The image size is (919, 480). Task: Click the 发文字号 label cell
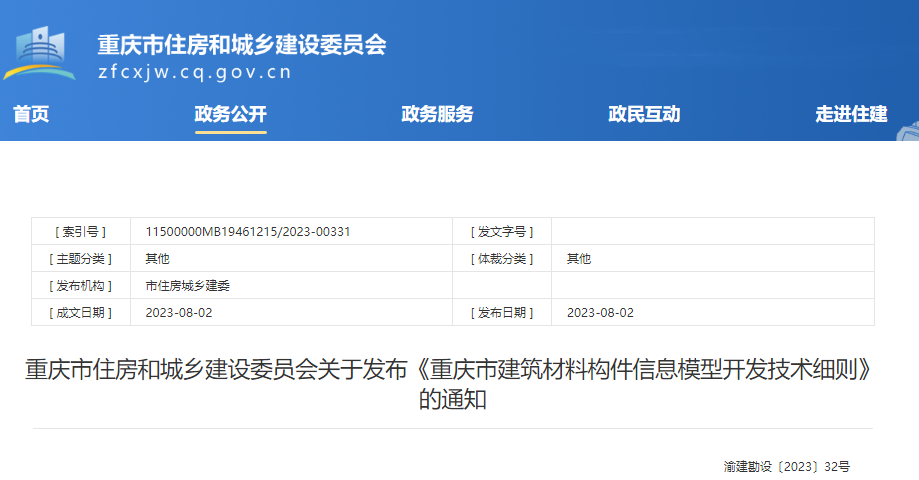coord(502,232)
